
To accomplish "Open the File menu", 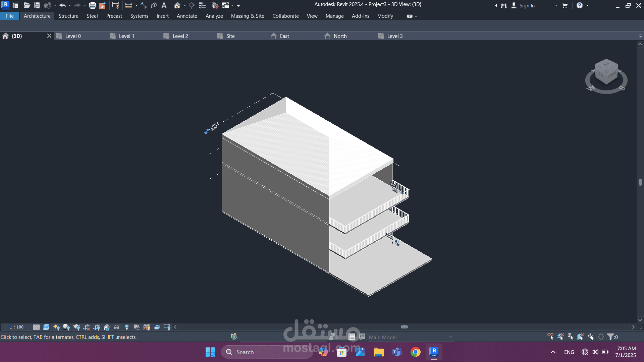I will tap(10, 16).
